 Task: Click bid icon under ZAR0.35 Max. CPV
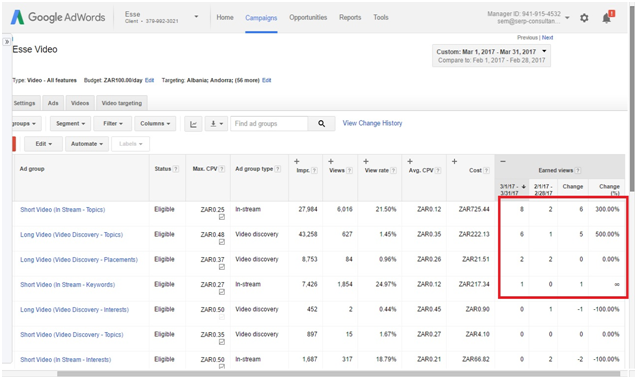222,342
